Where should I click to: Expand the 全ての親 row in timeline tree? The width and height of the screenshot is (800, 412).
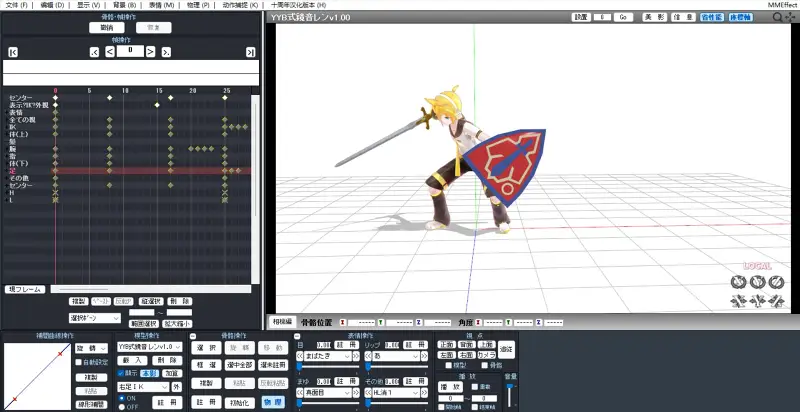pyautogui.click(x=6, y=119)
